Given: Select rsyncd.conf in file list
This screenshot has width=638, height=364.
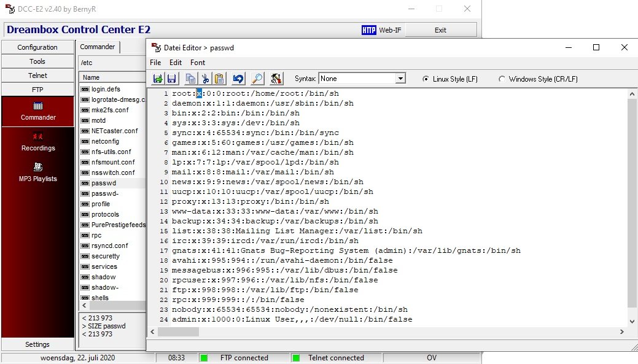Looking at the screenshot, I should (109, 246).
